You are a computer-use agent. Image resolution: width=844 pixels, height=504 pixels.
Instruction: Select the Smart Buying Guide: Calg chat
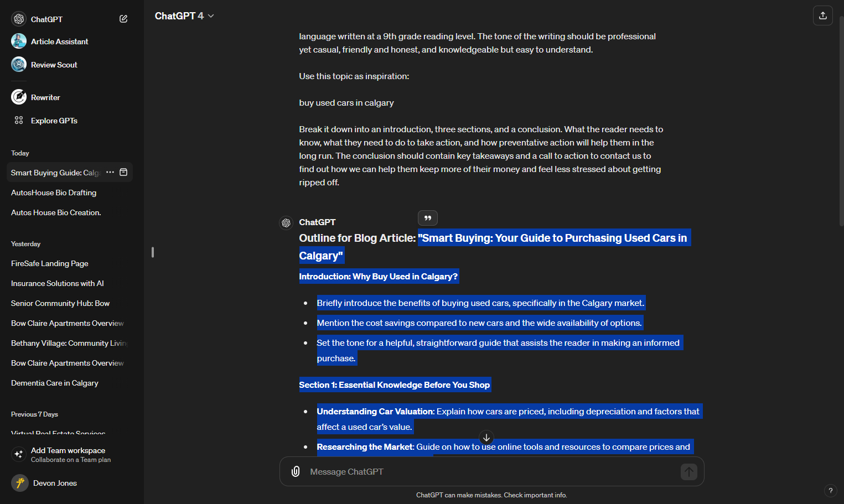tap(55, 173)
